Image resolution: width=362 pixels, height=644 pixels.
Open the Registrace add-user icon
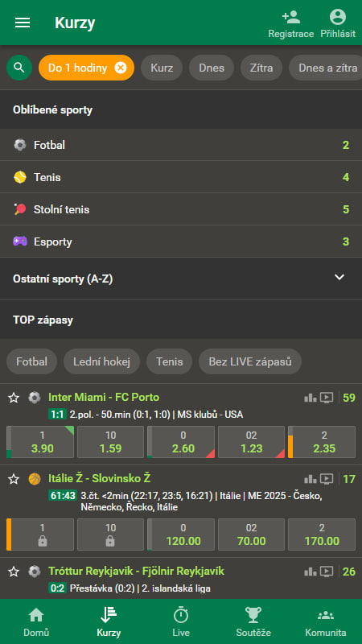point(291,17)
